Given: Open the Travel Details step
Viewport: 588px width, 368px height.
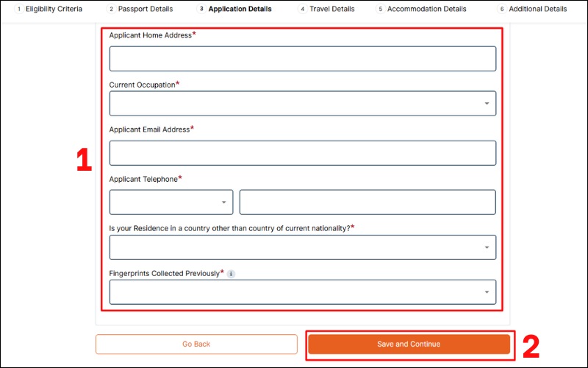Looking at the screenshot, I should click(332, 10).
